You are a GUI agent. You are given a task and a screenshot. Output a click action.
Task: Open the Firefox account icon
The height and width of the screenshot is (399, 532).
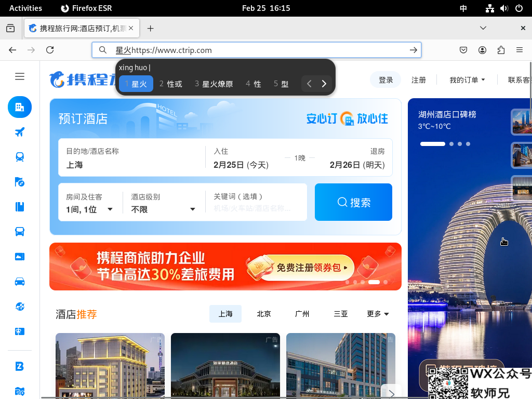[x=482, y=50]
